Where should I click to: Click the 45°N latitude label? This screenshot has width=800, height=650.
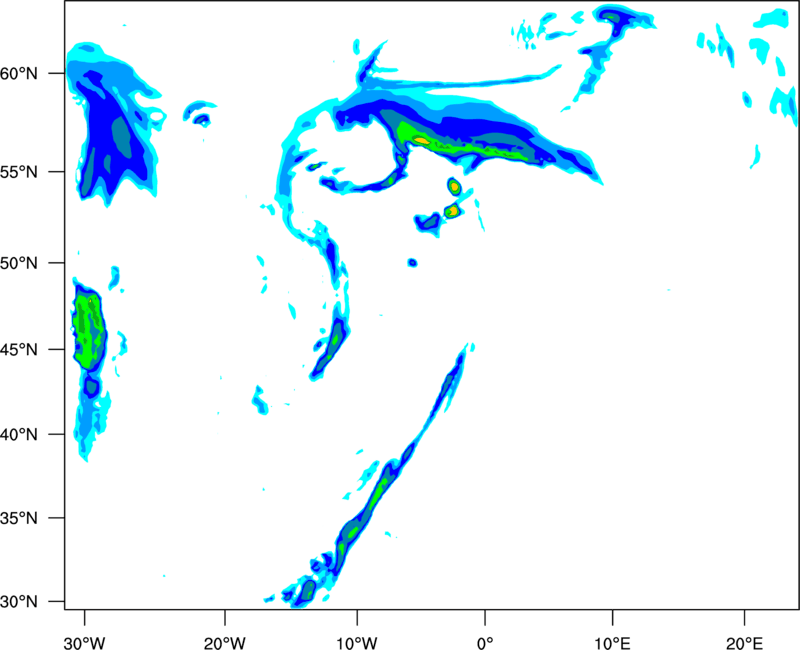tap(19, 350)
